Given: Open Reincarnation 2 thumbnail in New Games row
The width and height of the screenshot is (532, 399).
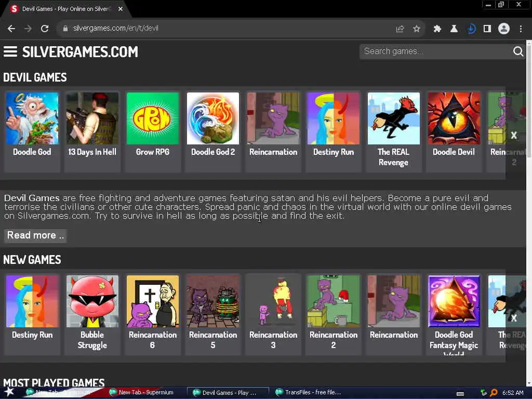Looking at the screenshot, I should (x=334, y=301).
